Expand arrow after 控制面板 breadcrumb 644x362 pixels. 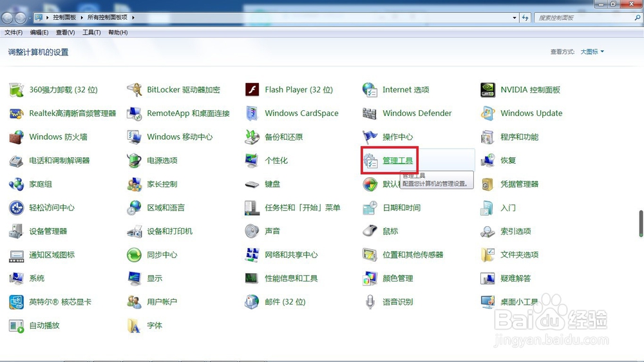[82, 17]
